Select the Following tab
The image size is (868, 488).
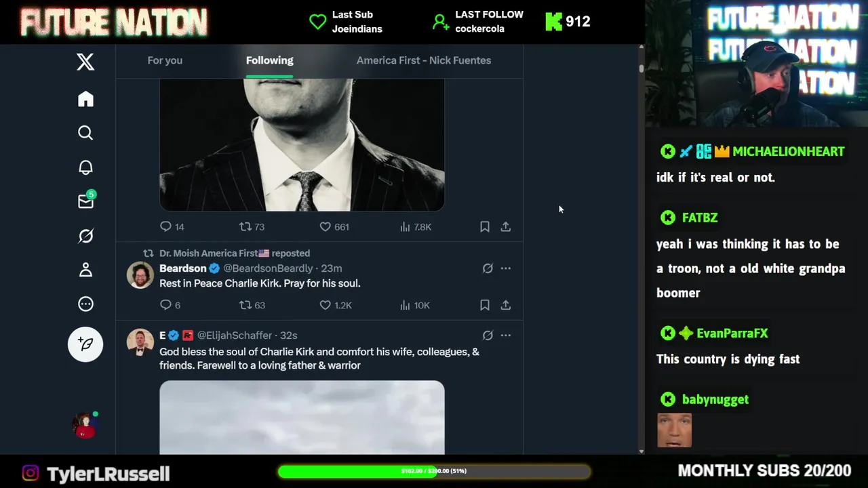269,60
